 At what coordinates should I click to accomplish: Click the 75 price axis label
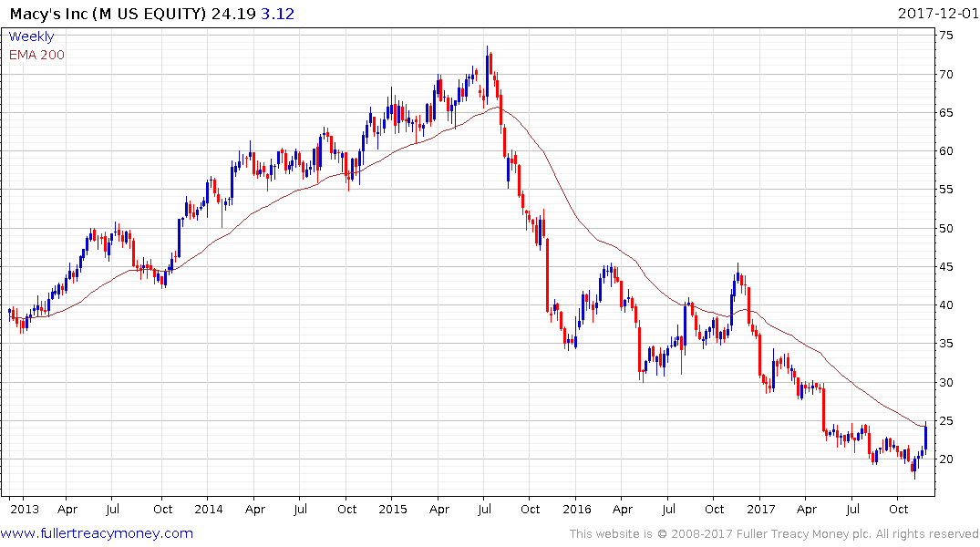pos(946,36)
